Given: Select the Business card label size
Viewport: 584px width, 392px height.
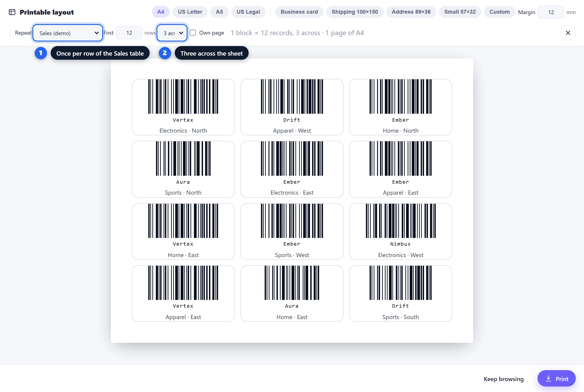Looking at the screenshot, I should pyautogui.click(x=299, y=12).
